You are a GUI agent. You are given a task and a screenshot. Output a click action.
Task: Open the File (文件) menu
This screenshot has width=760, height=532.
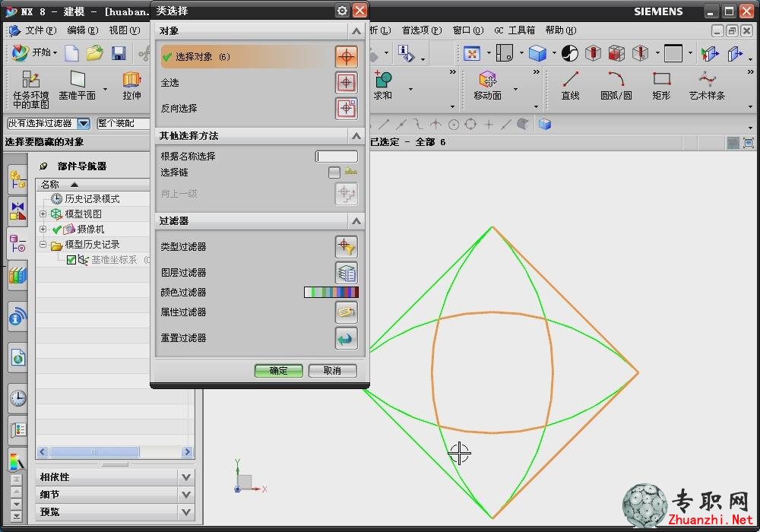tap(41, 30)
